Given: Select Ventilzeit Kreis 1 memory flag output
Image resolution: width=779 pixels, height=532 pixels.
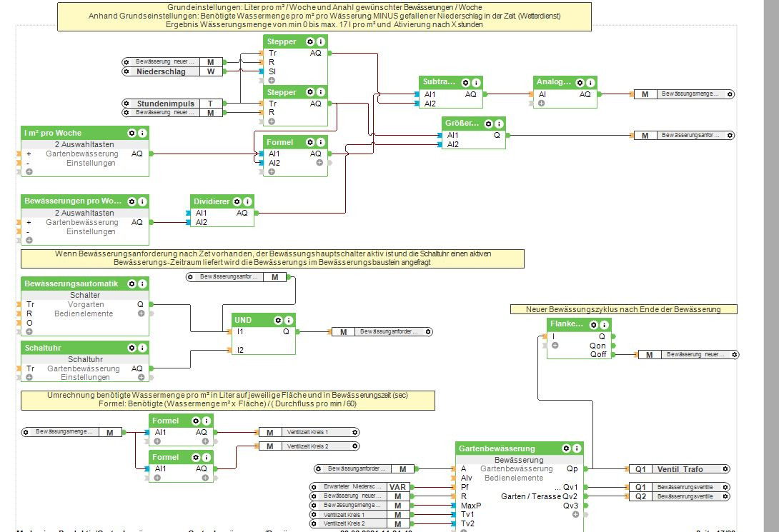Looking at the screenshot, I should coord(309,432).
